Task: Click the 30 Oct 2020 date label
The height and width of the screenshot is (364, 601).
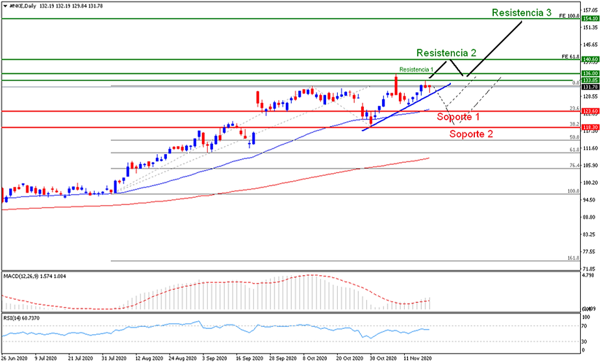Action: pyautogui.click(x=383, y=359)
